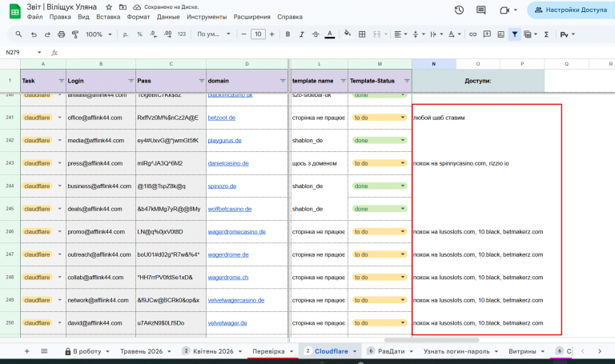
Task: Toggle strikethrough formatting
Action: pyautogui.click(x=316, y=34)
